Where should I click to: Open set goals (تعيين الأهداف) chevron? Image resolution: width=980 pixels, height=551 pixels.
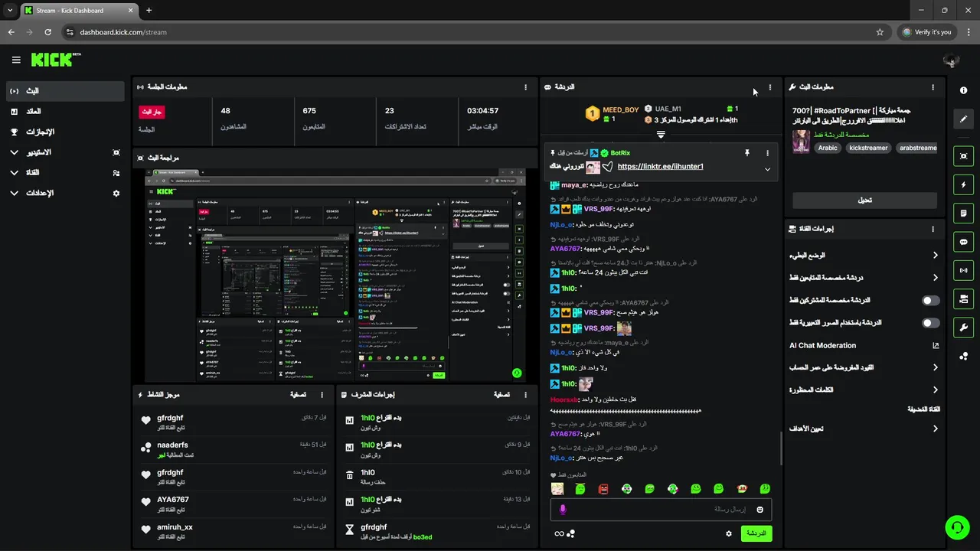click(x=935, y=429)
